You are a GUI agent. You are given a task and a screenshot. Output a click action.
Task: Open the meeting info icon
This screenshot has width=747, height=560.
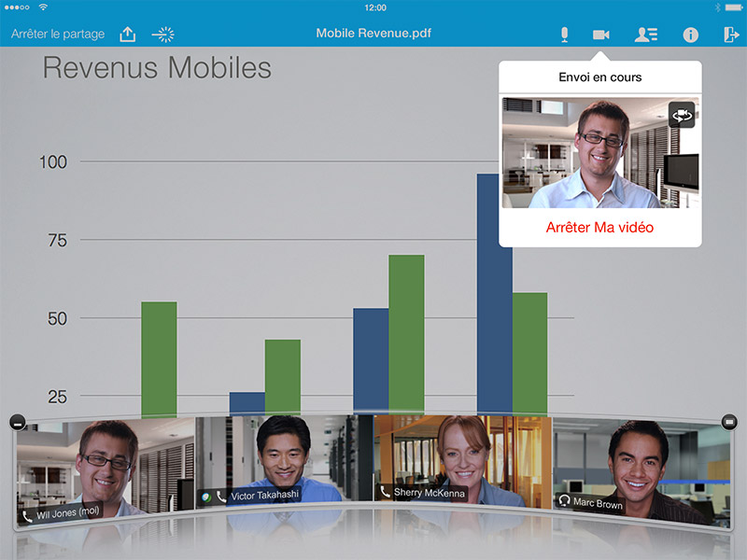[x=691, y=35]
